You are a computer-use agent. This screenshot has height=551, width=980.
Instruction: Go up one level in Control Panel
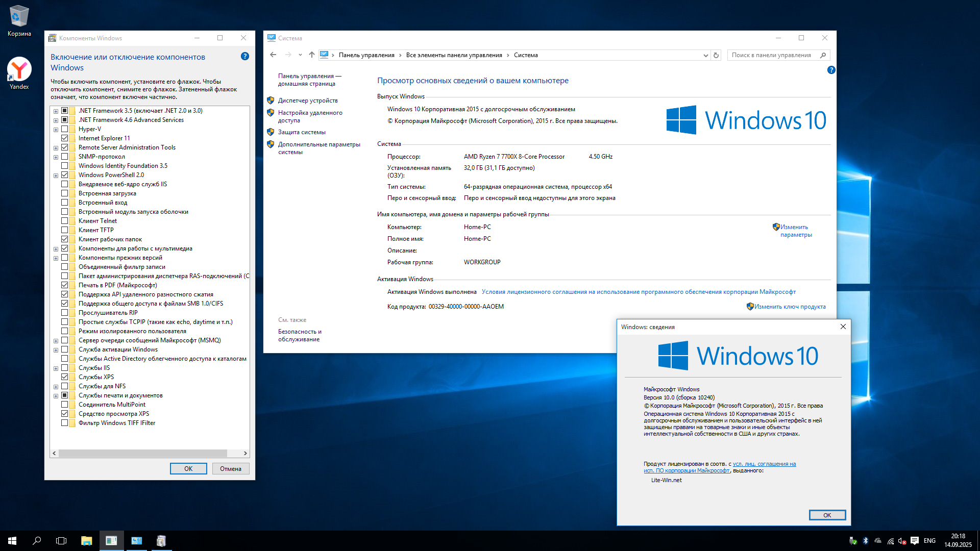pos(312,55)
